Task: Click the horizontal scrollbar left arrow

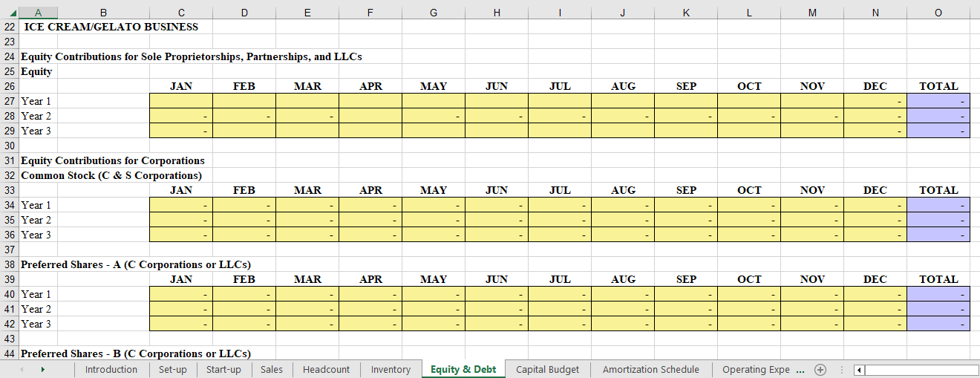Action: pyautogui.click(x=859, y=370)
